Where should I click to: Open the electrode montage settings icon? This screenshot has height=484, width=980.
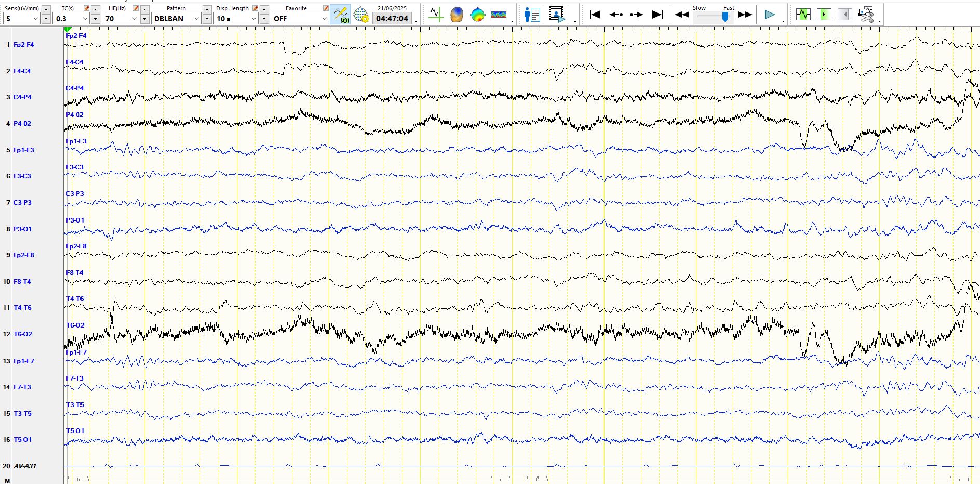pos(361,15)
